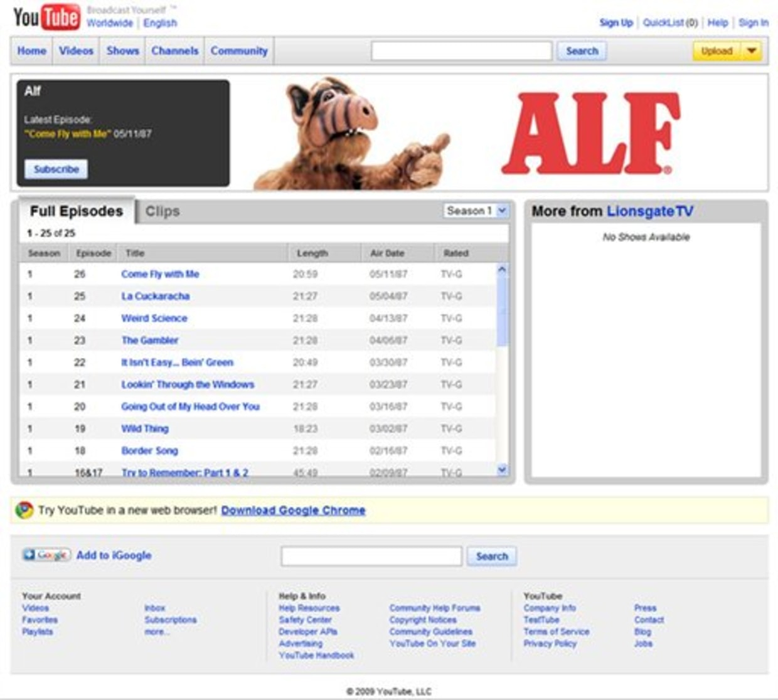Open the Season 1 dropdown
This screenshot has width=778, height=700.
tap(476, 211)
